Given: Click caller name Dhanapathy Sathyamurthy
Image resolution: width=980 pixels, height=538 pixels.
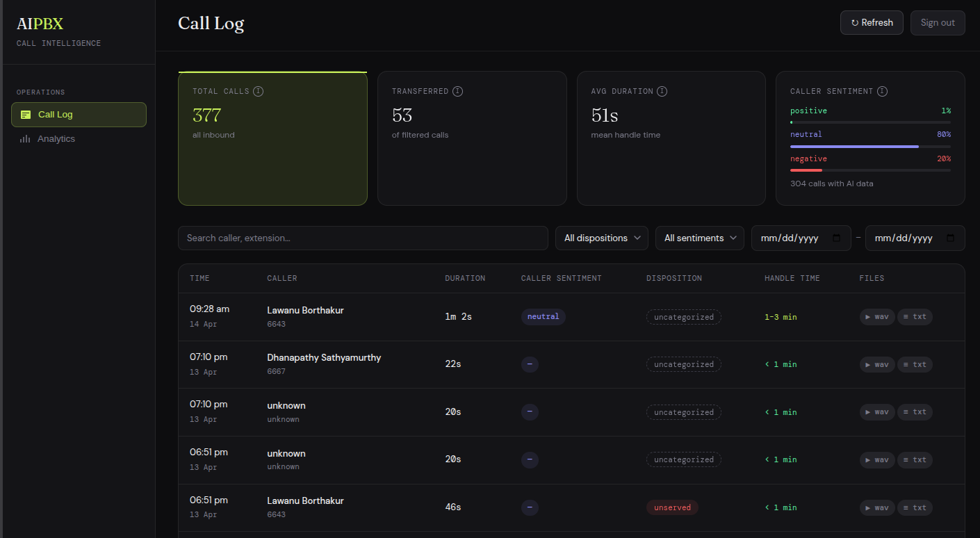Looking at the screenshot, I should 324,357.
